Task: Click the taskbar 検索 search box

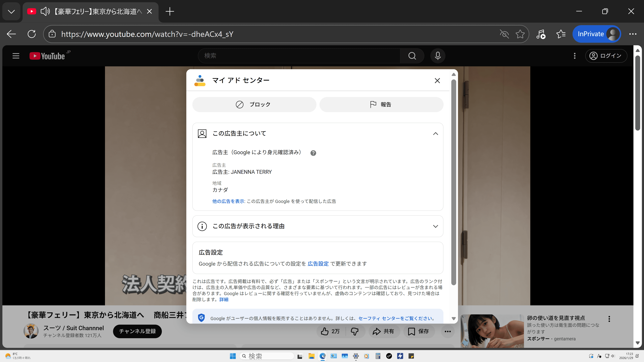Action: 266,356
